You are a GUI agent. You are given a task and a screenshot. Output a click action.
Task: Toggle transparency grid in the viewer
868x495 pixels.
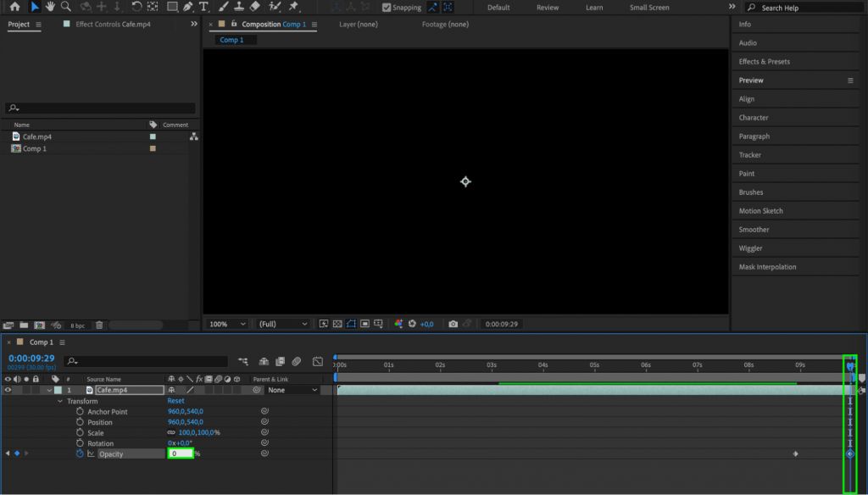[338, 323]
